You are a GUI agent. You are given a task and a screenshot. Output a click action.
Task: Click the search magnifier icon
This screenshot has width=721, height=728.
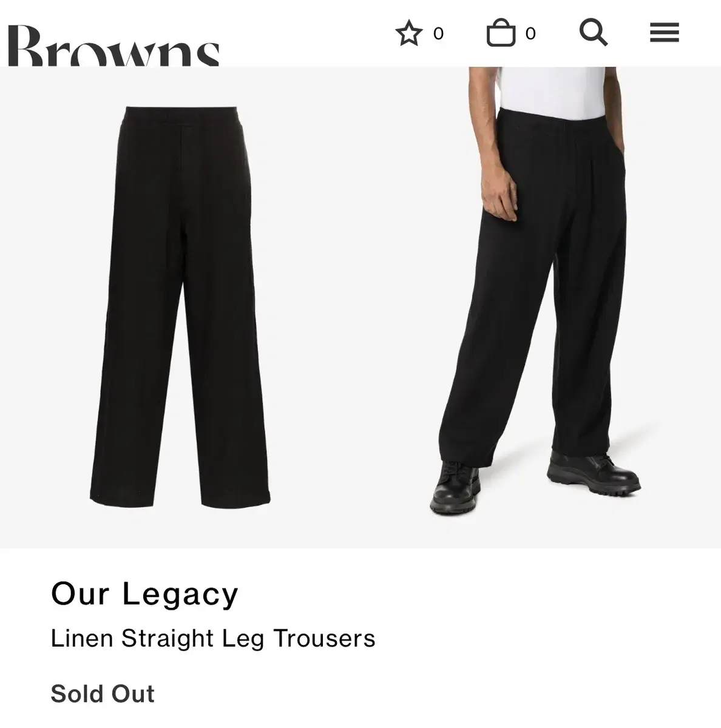click(x=593, y=32)
